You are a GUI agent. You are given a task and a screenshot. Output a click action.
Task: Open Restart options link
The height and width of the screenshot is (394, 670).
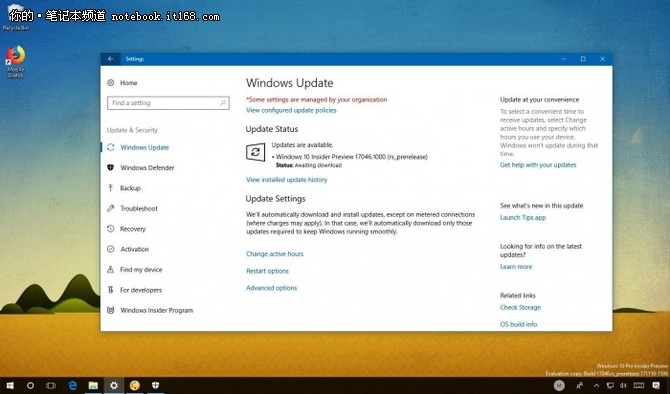pyautogui.click(x=267, y=271)
